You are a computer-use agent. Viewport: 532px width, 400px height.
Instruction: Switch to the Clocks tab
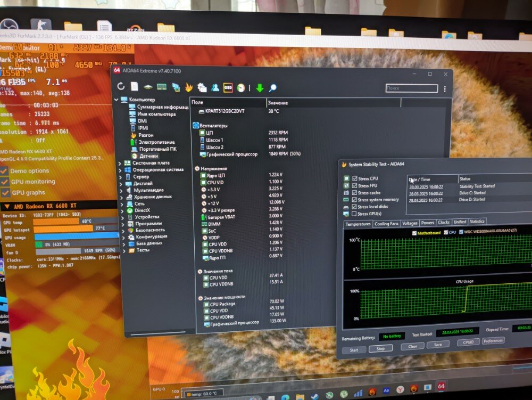444,222
